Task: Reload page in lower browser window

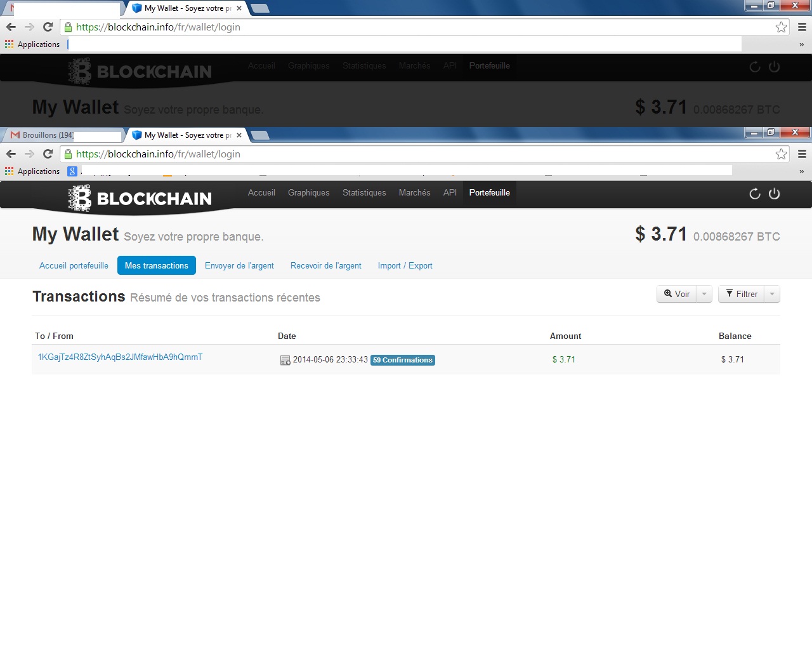Action: coord(48,154)
